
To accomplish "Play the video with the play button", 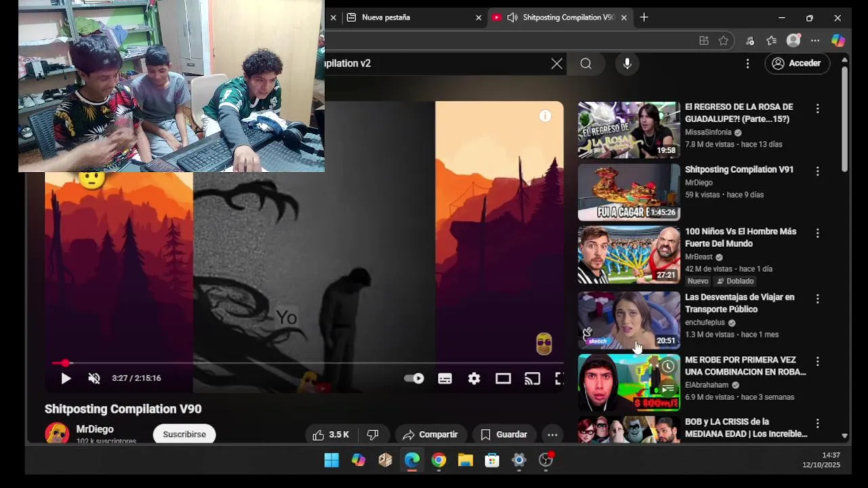I will [x=66, y=379].
